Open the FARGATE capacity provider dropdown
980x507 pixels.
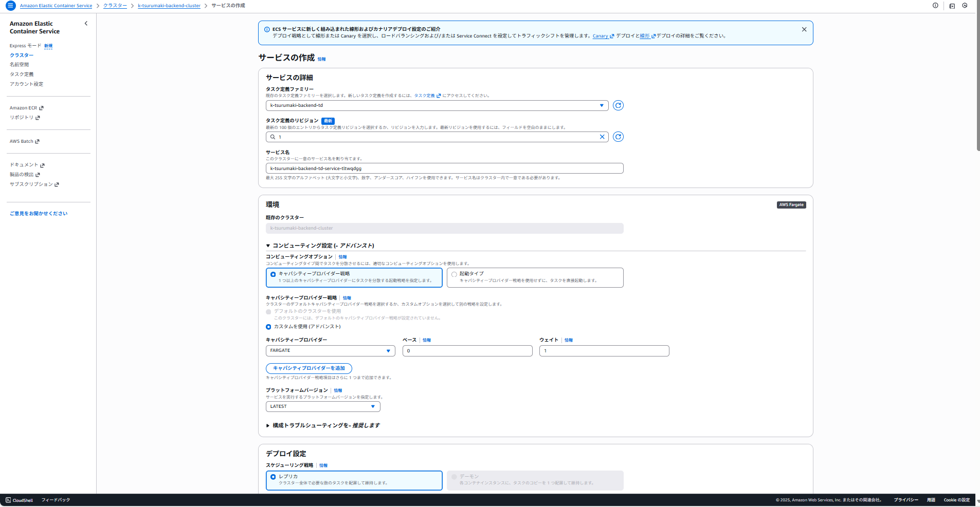[331, 351]
